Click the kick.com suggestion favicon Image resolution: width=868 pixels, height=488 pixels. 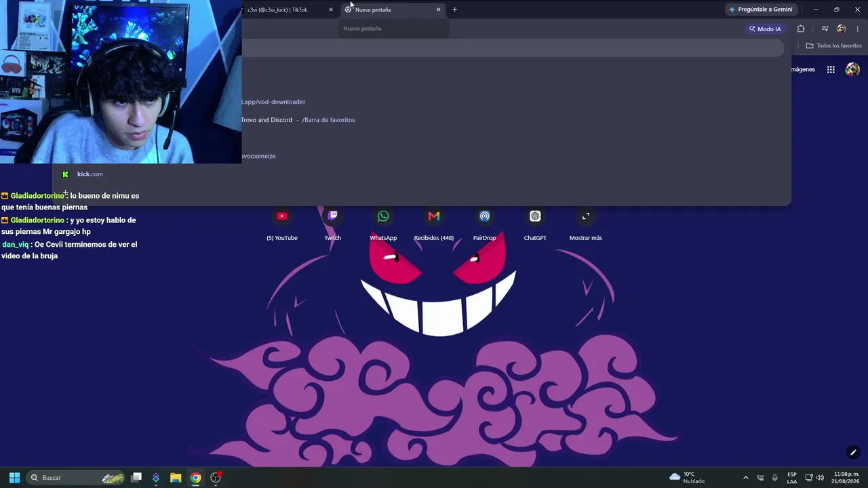tap(65, 174)
